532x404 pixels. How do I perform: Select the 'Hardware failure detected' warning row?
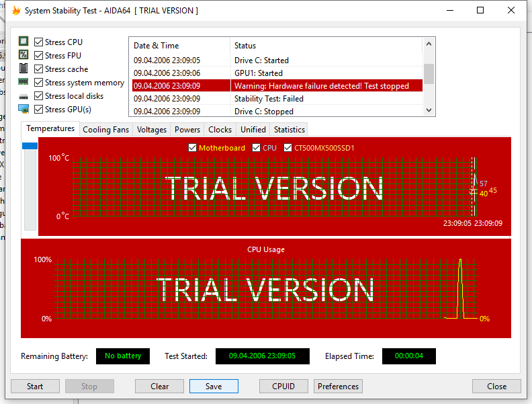point(277,85)
